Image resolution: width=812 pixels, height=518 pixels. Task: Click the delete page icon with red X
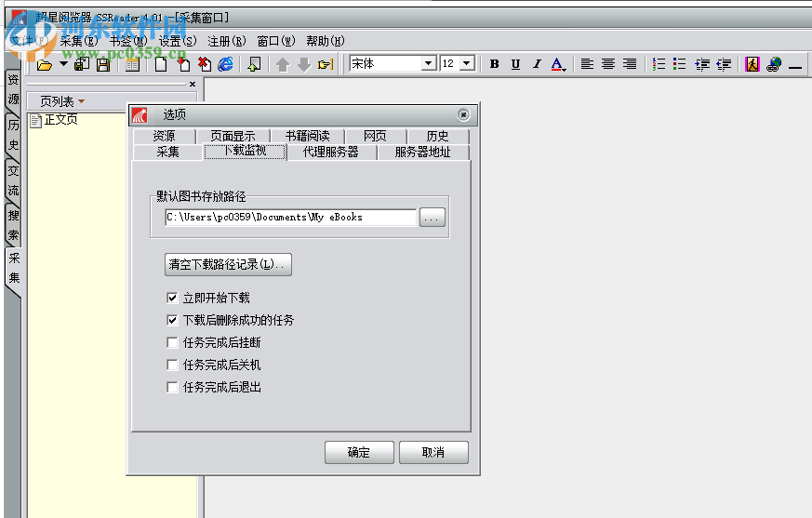(205, 64)
